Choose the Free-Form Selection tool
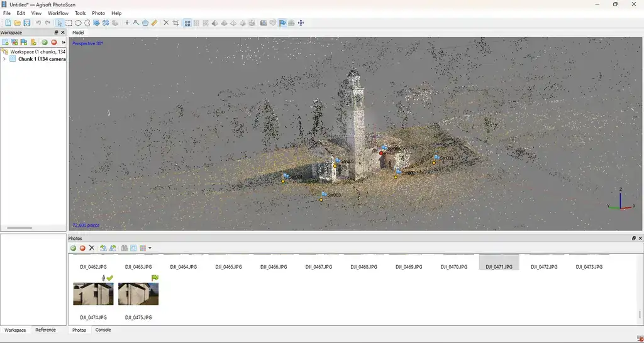 point(87,23)
